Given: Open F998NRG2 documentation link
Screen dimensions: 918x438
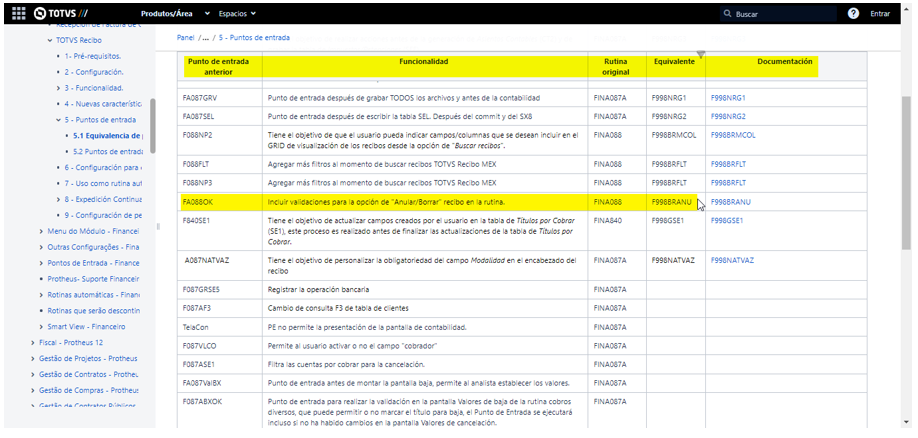Looking at the screenshot, I should 728,117.
